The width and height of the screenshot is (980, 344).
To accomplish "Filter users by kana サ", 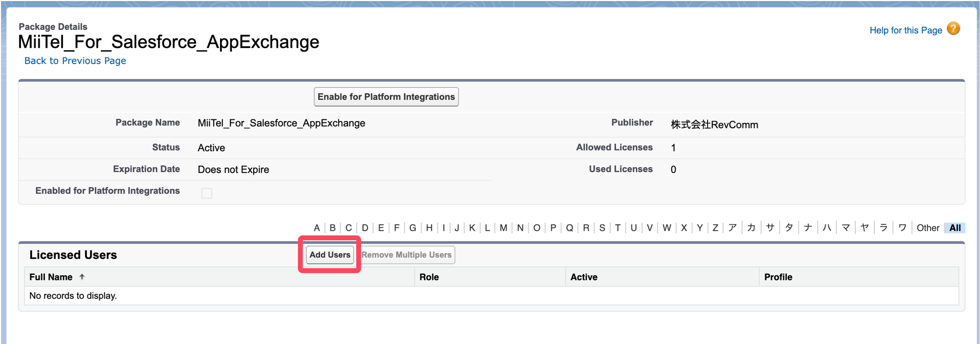I will pos(770,228).
